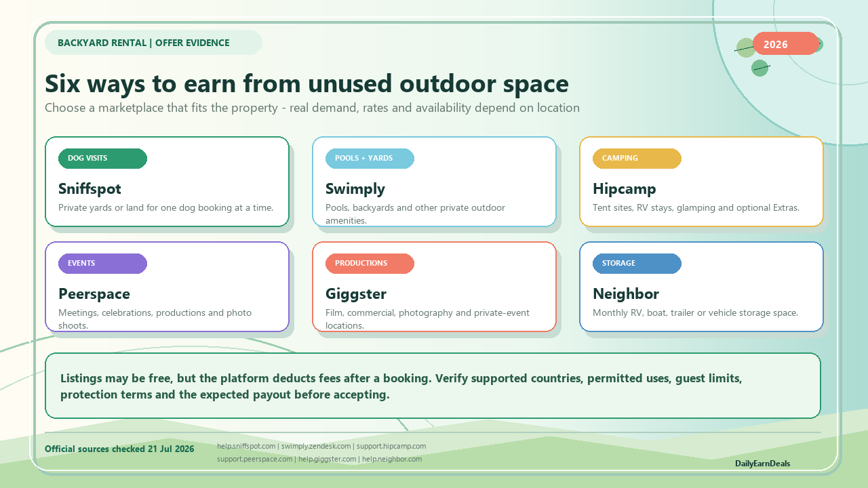Select the Sniffspot card title

coord(90,188)
